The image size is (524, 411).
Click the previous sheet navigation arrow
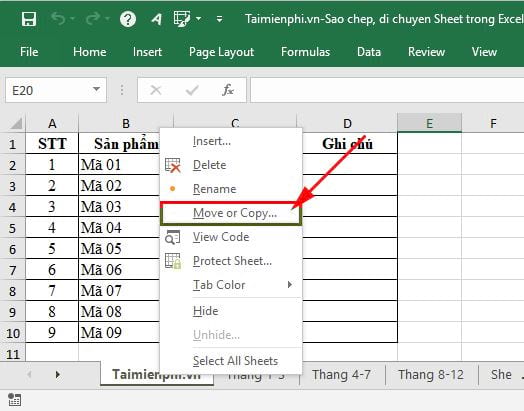click(x=29, y=375)
